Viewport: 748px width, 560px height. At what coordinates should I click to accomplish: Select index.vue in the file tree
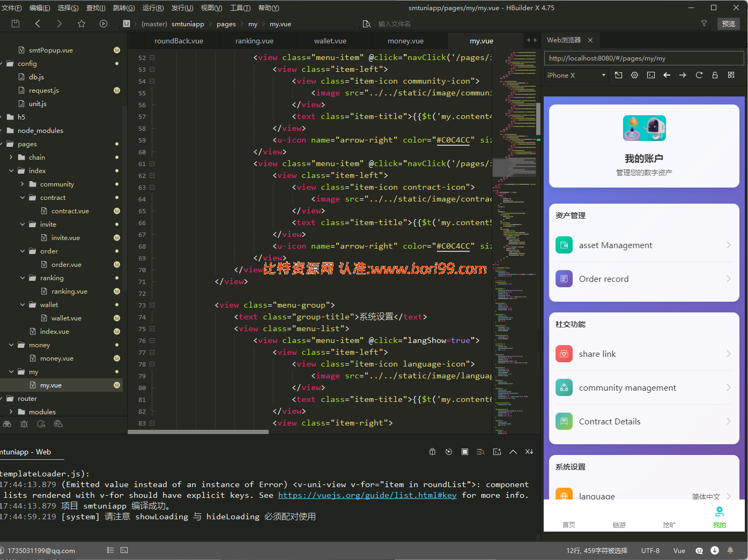(55, 332)
